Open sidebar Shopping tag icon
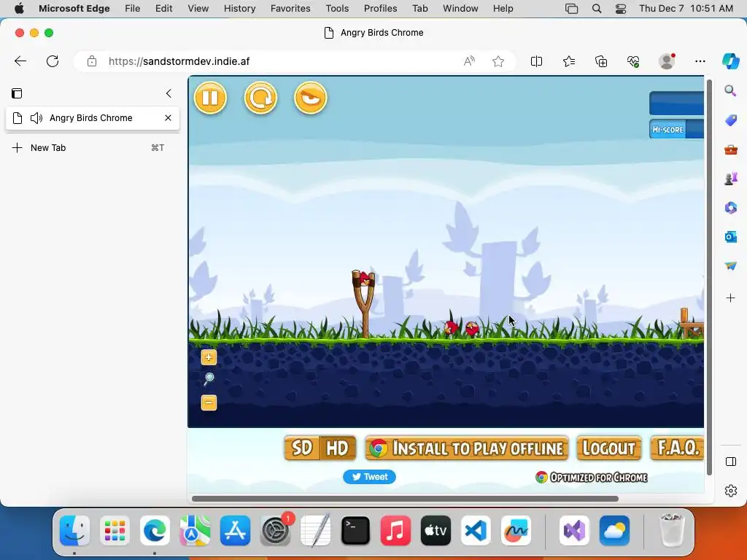747x560 pixels. click(x=731, y=120)
